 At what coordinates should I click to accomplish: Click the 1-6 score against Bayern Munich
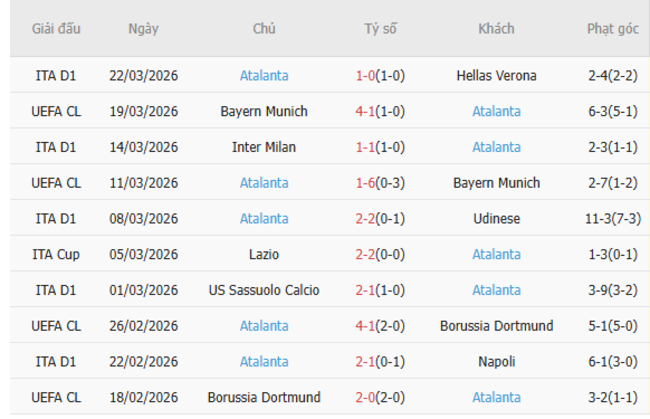365,183
